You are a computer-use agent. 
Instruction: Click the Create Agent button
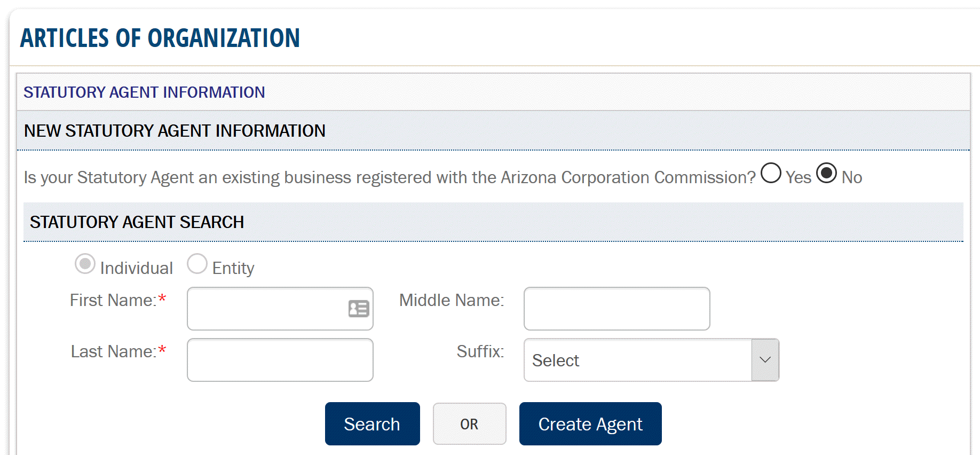pyautogui.click(x=590, y=423)
